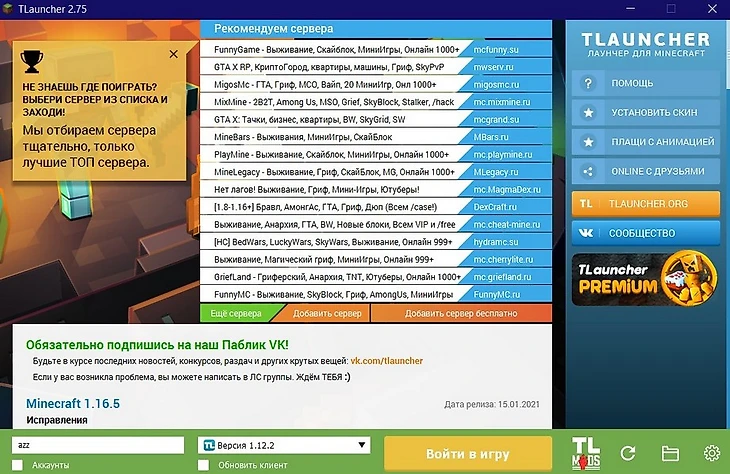Image resolution: width=730 pixels, height=474 pixels.
Task: Select the MineLegacy server row
Action: pyautogui.click(x=376, y=172)
